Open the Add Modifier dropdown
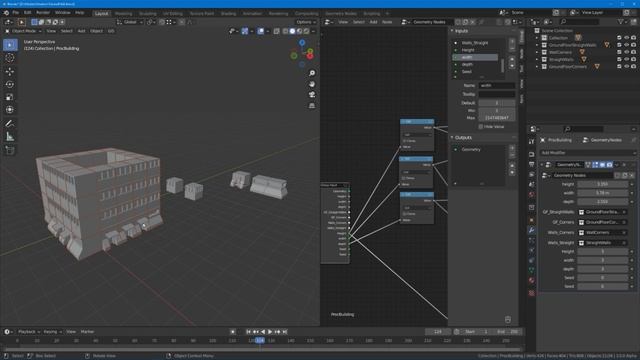Screen dimensions: 640x360 coord(587,153)
